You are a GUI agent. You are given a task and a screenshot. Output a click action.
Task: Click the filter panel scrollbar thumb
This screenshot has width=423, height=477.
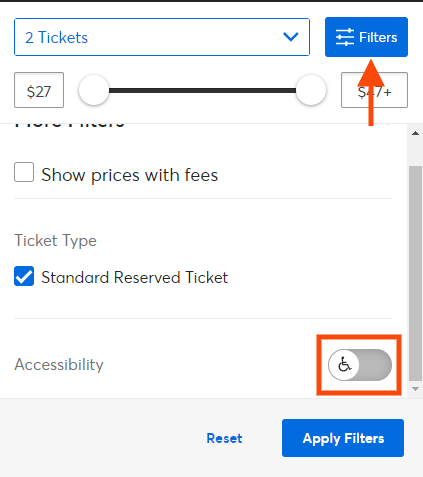[x=415, y=273]
